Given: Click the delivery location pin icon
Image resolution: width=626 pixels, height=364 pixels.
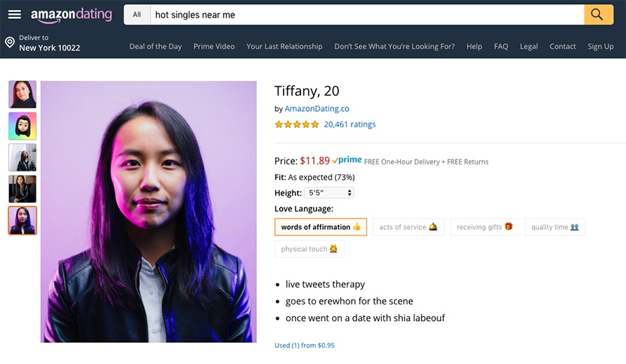Looking at the screenshot, I should coord(10,43).
